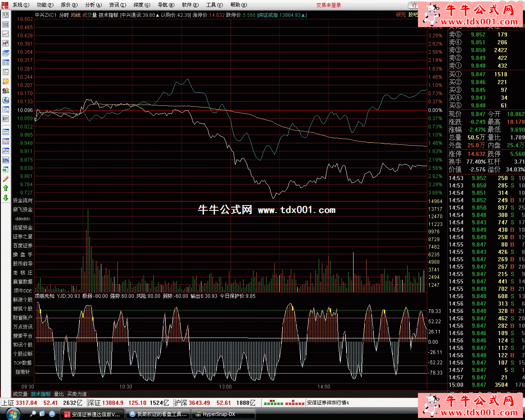
Task: Click the 股市前导 side button
Action: click(23, 264)
